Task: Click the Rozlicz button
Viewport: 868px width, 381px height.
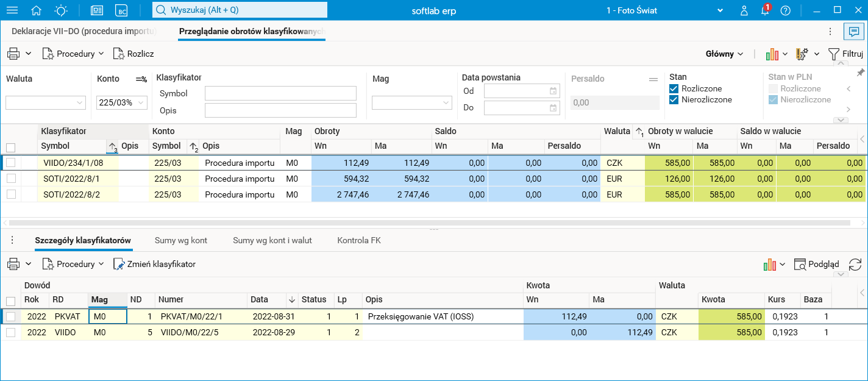Action: [133, 54]
